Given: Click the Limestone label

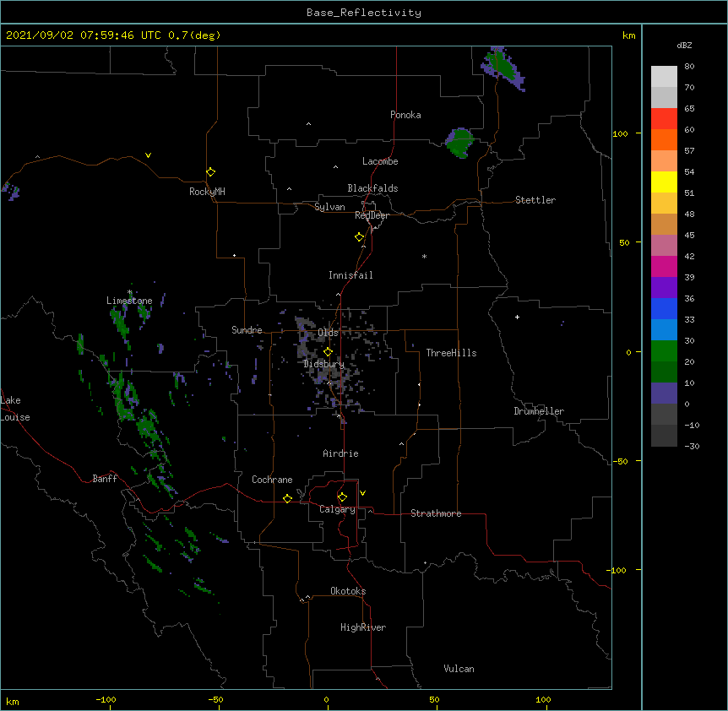Looking at the screenshot, I should (x=129, y=301).
